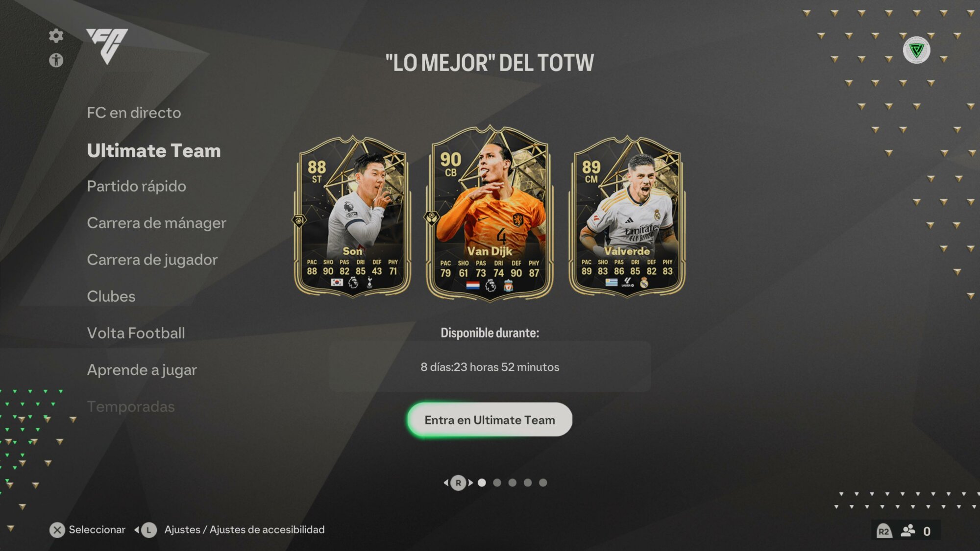
Task: Go to the previous carousel slide arrow
Action: pos(446,482)
